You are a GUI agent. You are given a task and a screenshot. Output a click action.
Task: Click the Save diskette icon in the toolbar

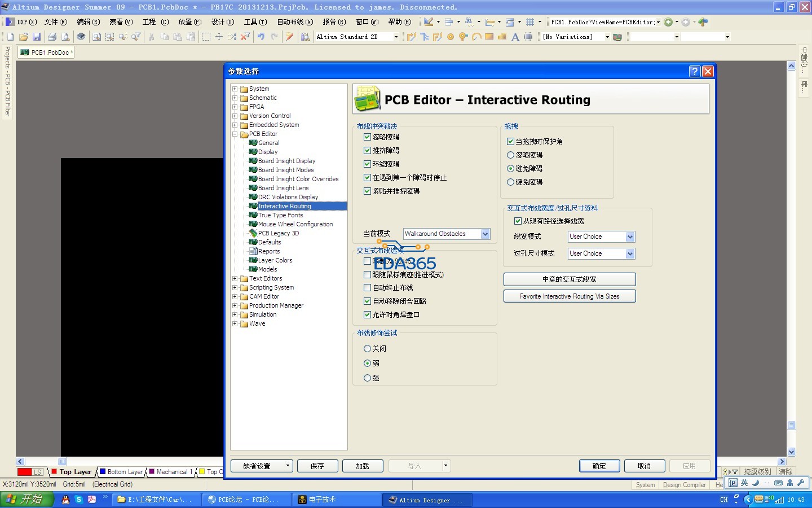pyautogui.click(x=37, y=37)
